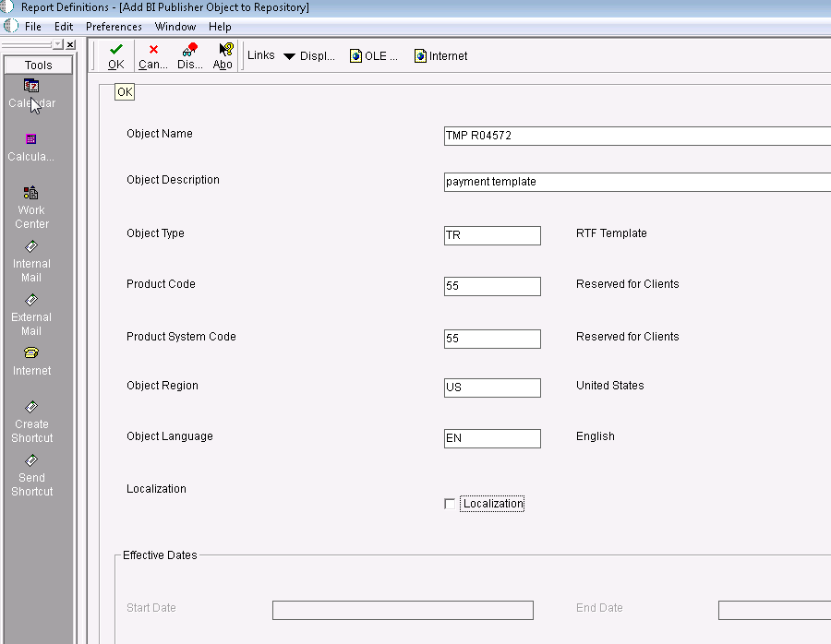Screen dimensions: 831x644
Task: Click the Object Language field containing EN
Action: coord(492,438)
